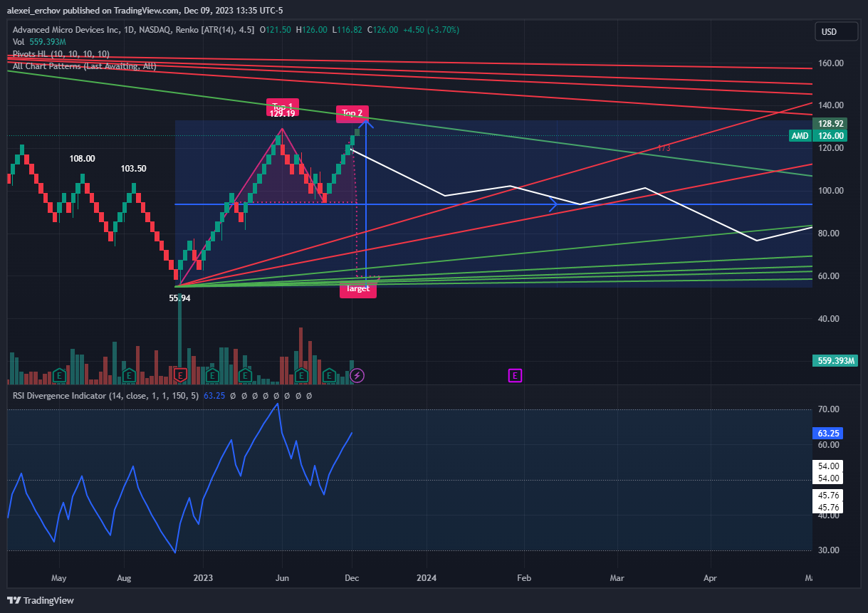
Task: Click the 160.00 price axis label
Action: (831, 63)
